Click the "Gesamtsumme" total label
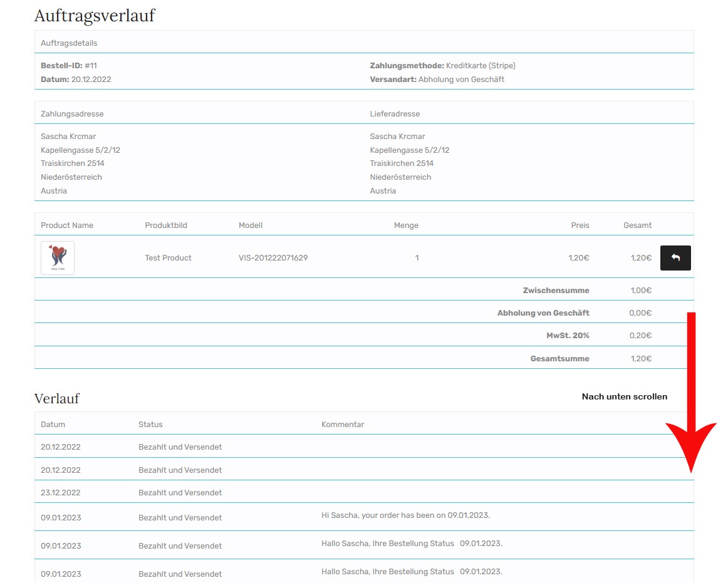The height and width of the screenshot is (583, 728). 559,359
